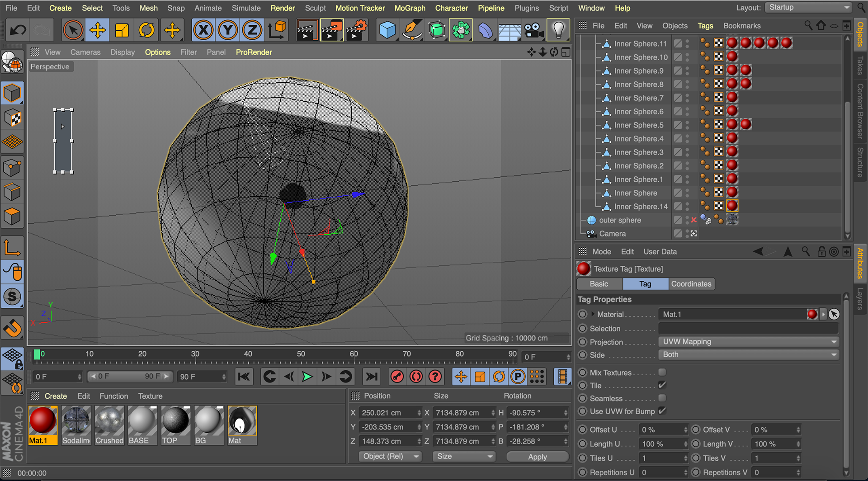Viewport: 868px width, 481px height.
Task: Select the Rotate tool
Action: click(x=146, y=31)
